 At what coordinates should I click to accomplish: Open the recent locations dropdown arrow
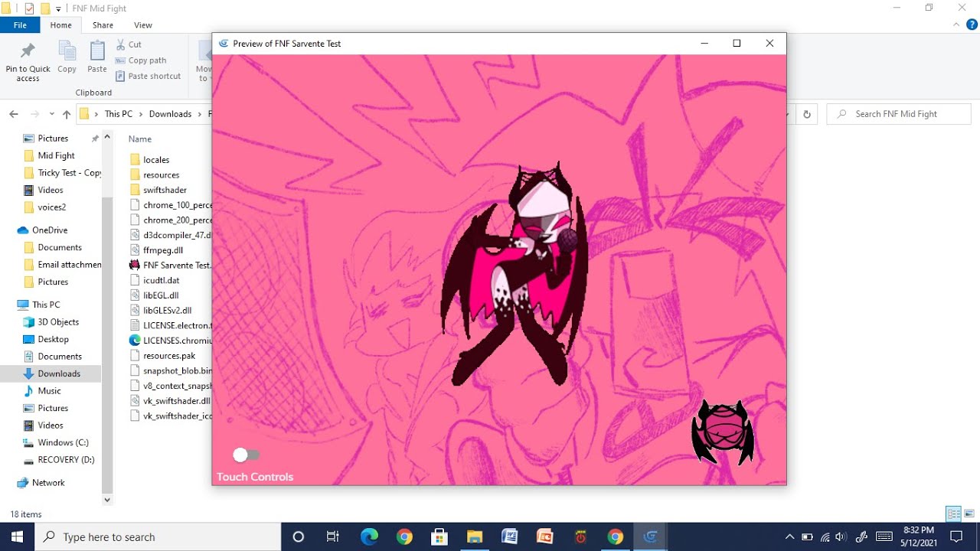(51, 114)
